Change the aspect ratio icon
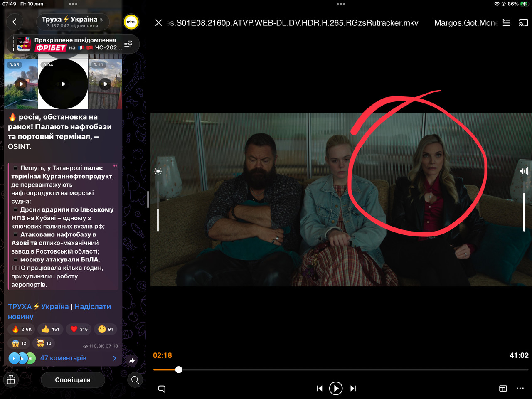The height and width of the screenshot is (399, 532). [x=503, y=388]
